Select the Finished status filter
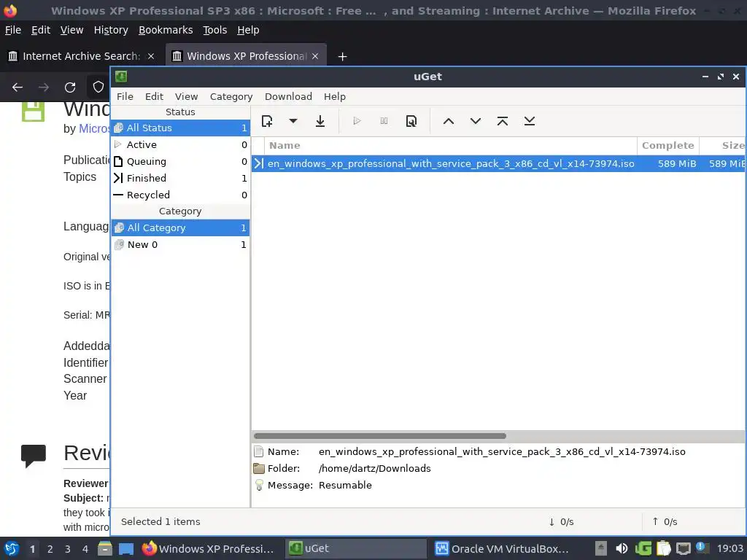Viewport: 747px width, 560px height. pyautogui.click(x=181, y=178)
